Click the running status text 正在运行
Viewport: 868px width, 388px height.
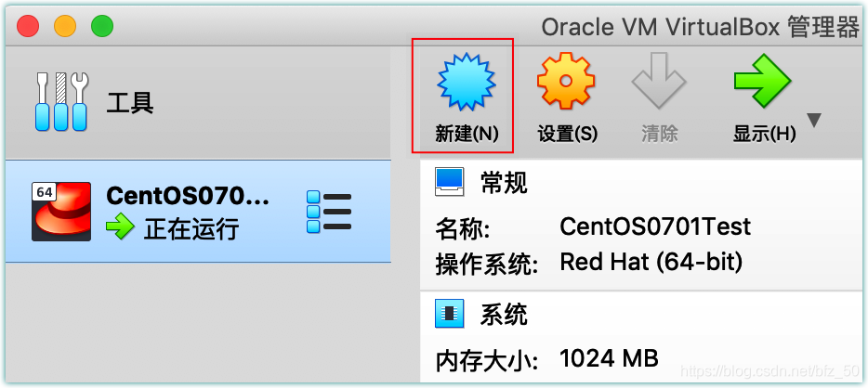pos(191,228)
